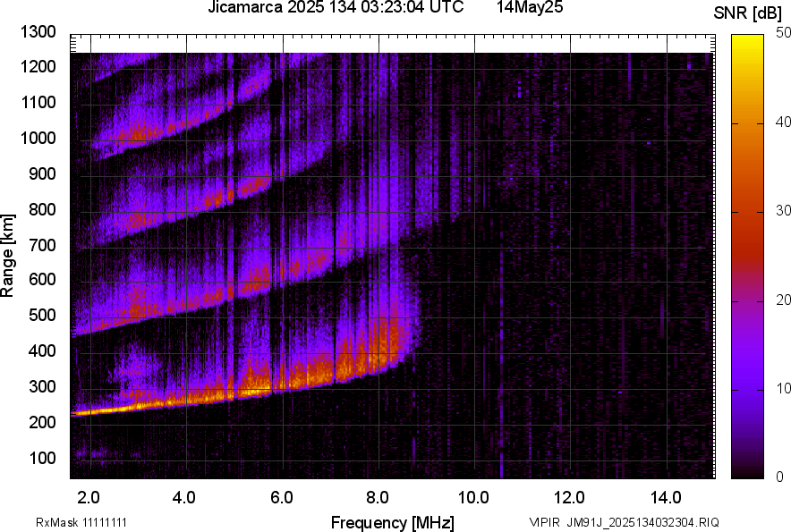Click range tick label 200
The image size is (791, 532).
[x=42, y=422]
